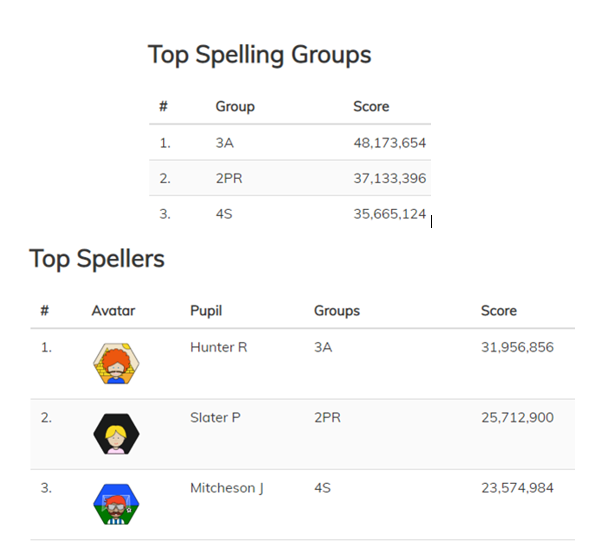This screenshot has height=550, width=612.
Task: Click the Score header in spellers table
Action: tap(499, 311)
